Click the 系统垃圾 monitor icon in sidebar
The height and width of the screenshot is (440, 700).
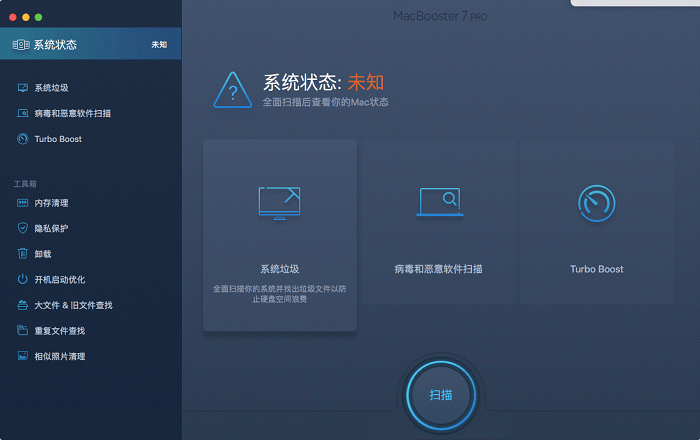click(22, 88)
